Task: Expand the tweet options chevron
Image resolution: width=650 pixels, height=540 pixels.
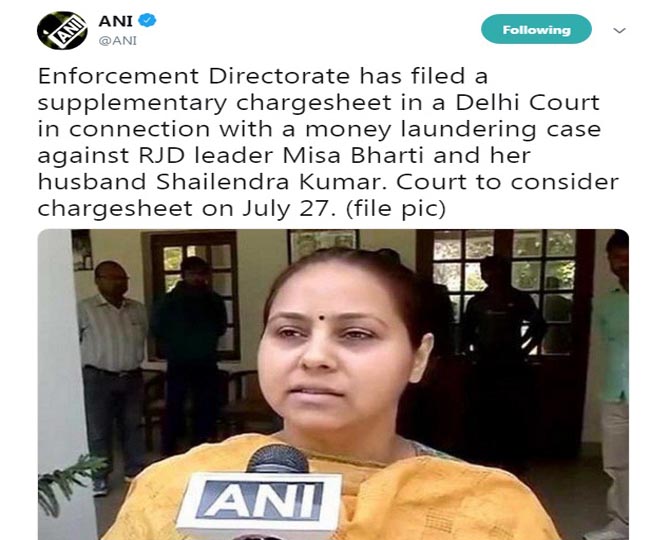Action: pyautogui.click(x=619, y=30)
